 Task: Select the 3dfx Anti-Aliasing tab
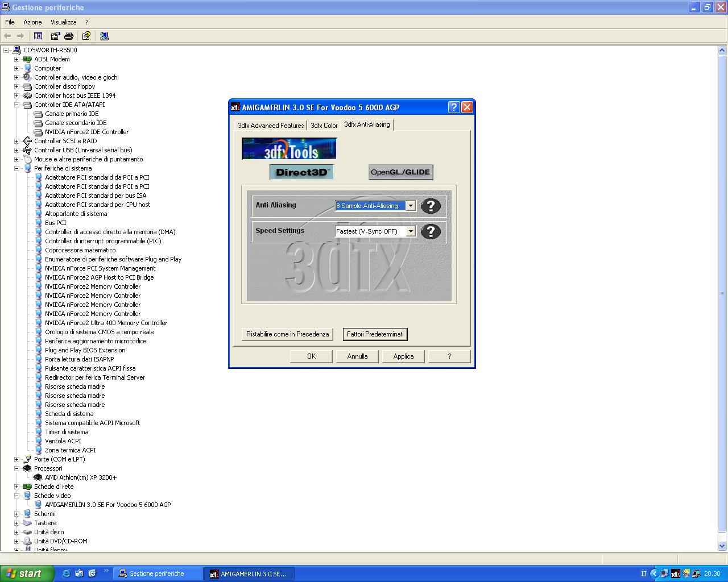pos(367,124)
